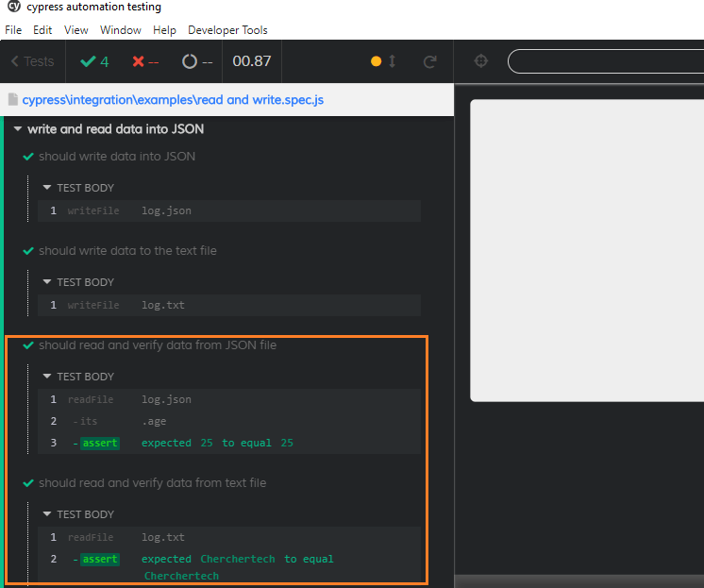704x588 pixels.
Task: Click the writeFile log.txt command row
Action: click(229, 305)
